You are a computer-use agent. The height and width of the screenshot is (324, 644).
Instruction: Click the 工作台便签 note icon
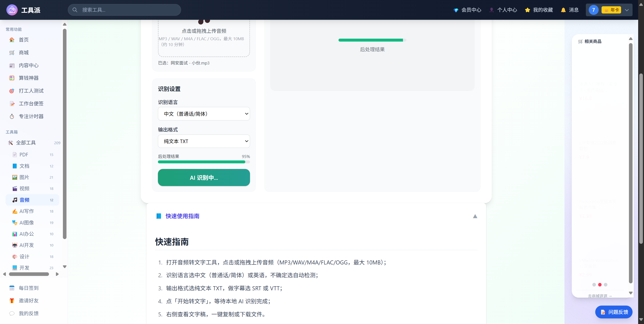click(x=12, y=104)
